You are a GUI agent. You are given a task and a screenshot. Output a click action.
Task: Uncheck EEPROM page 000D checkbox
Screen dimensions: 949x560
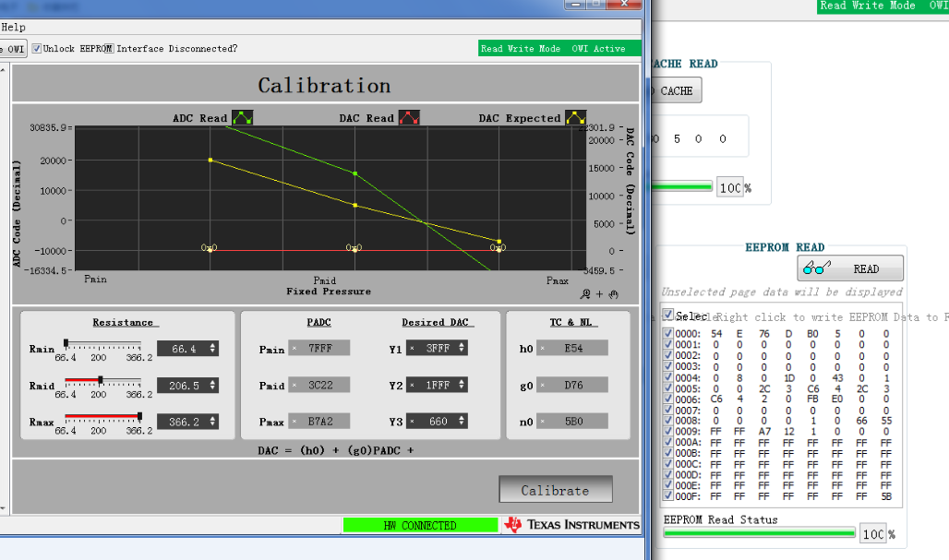[x=667, y=475]
